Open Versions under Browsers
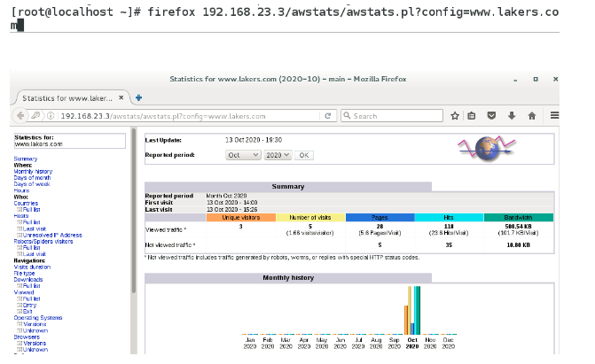This screenshot has width=595, height=364. tap(35, 343)
